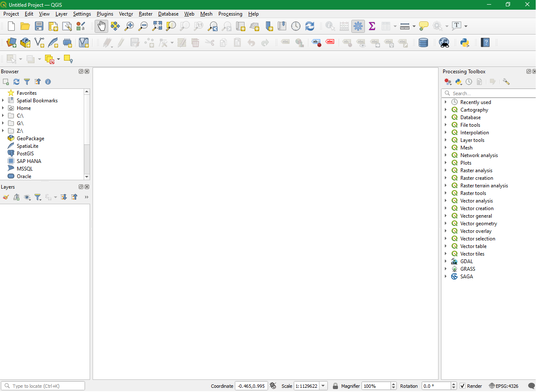This screenshot has width=537, height=392.
Task: Select GeoPackage in the Browser tree
Action: 30,139
